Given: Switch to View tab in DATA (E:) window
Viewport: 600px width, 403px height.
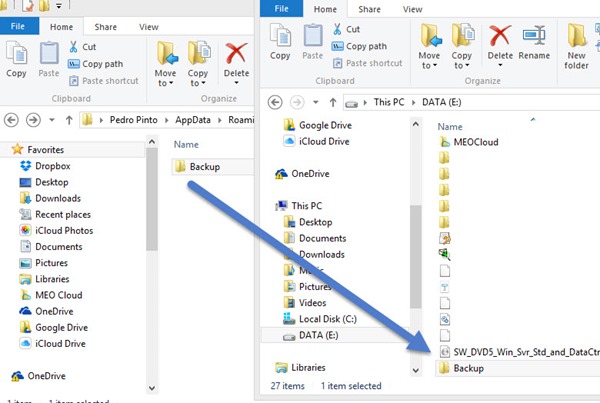Looking at the screenshot, I should coord(412,9).
